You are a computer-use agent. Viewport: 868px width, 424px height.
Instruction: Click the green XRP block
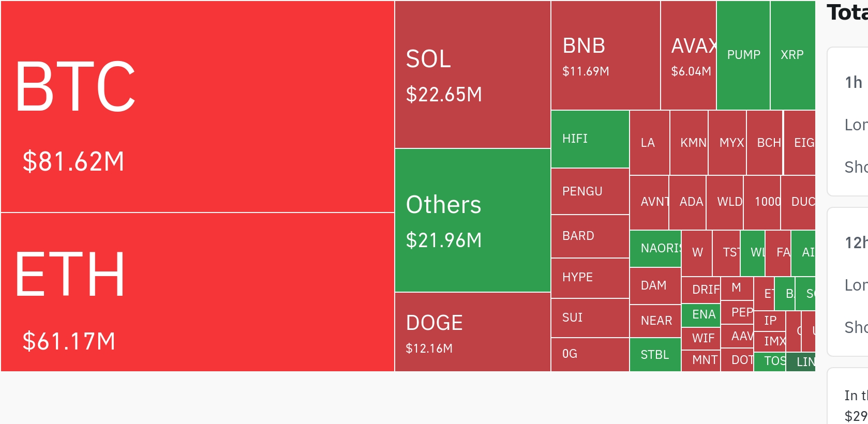coord(792,55)
